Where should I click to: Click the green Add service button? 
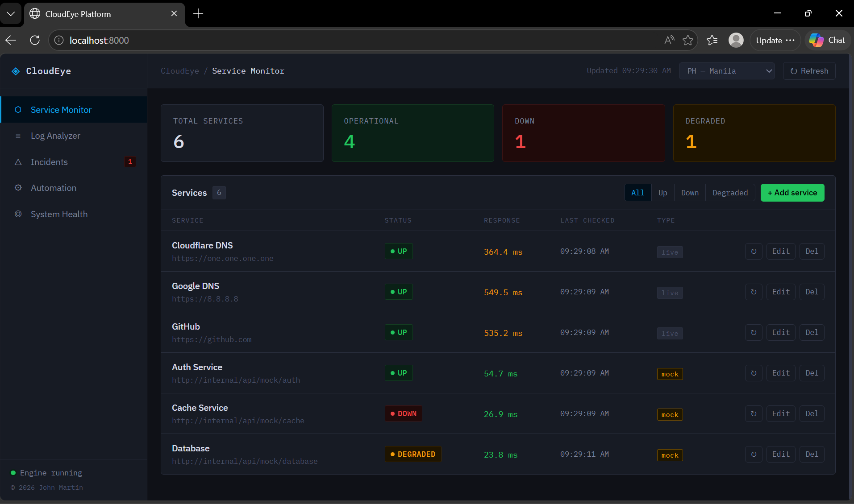(792, 193)
